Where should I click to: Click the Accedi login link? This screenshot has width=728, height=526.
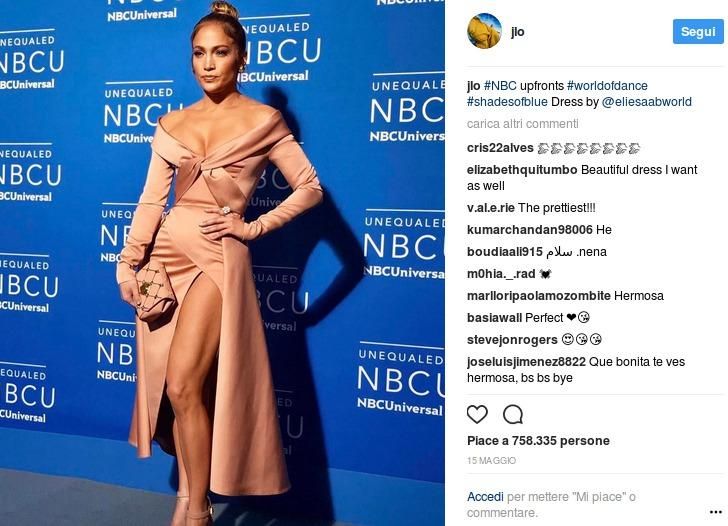485,497
